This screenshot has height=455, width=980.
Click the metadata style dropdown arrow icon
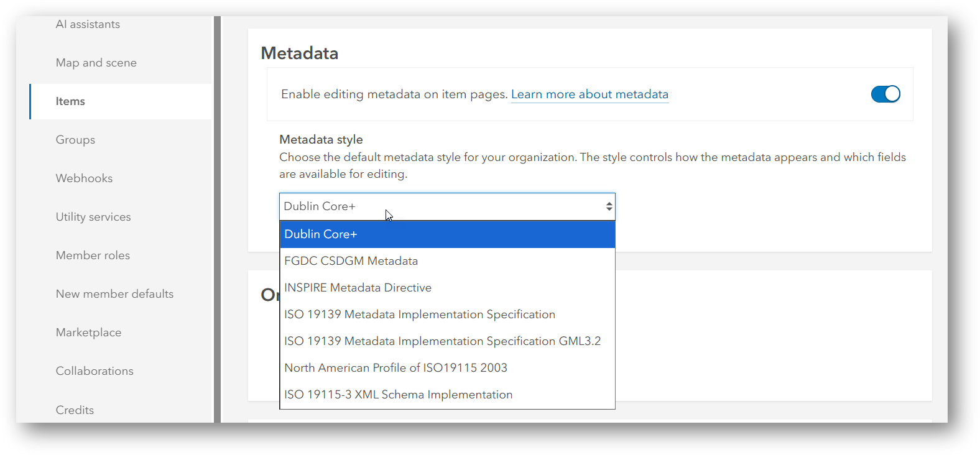609,206
